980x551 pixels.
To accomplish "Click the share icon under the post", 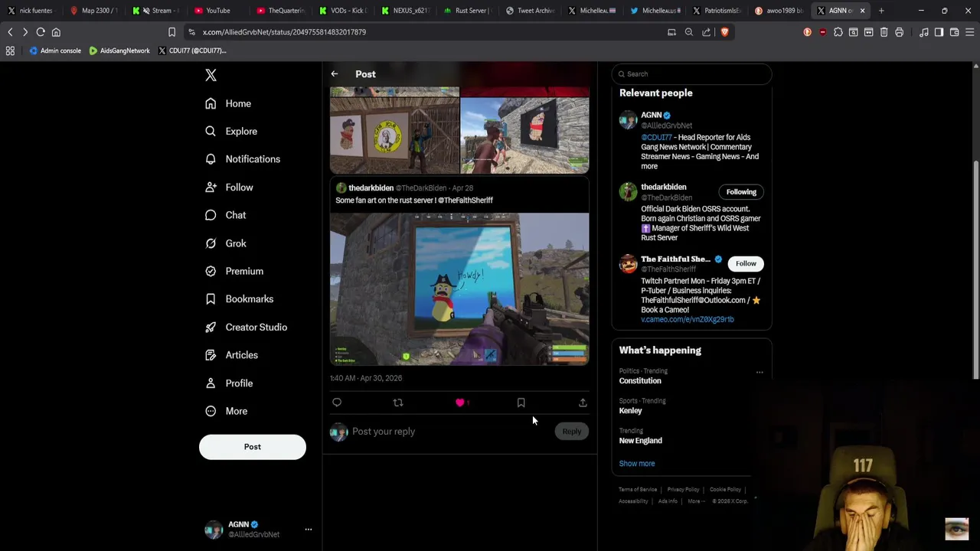I will [x=583, y=403].
